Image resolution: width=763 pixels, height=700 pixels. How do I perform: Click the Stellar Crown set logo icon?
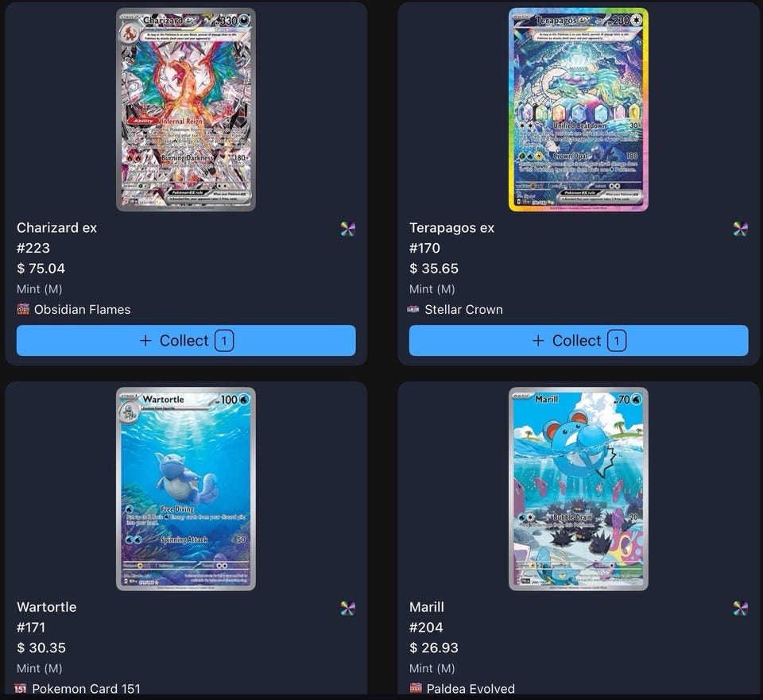pos(413,309)
